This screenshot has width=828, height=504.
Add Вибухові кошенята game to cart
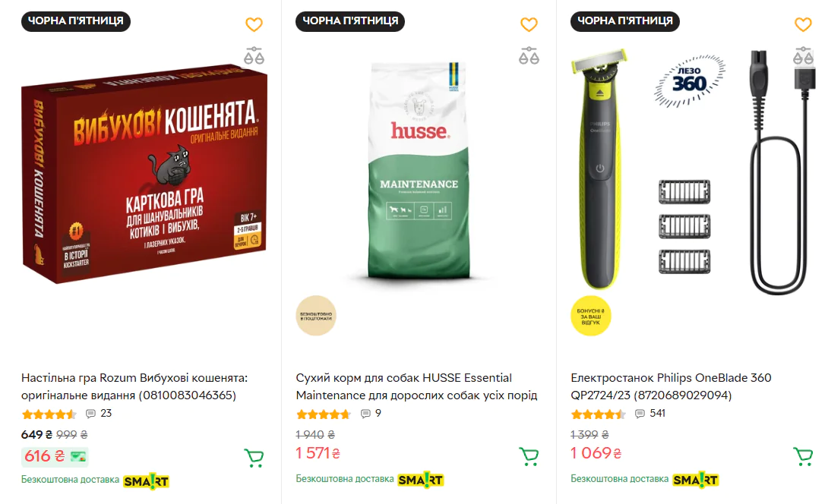point(254,457)
